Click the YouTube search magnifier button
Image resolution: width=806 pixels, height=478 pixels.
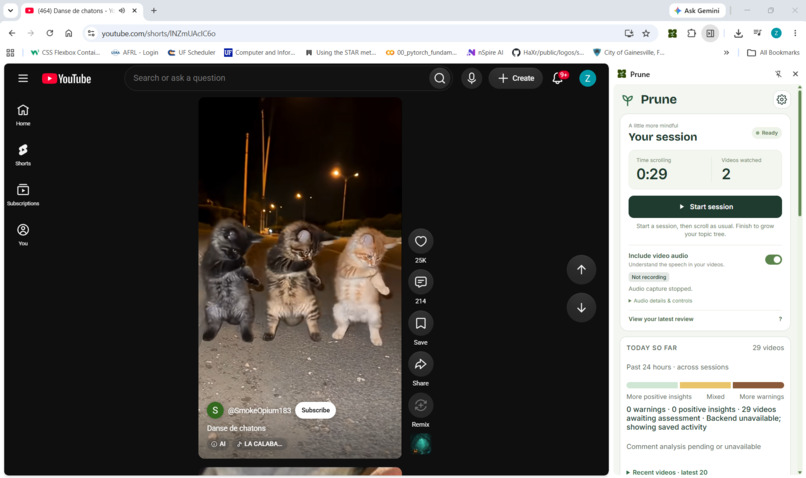439,78
